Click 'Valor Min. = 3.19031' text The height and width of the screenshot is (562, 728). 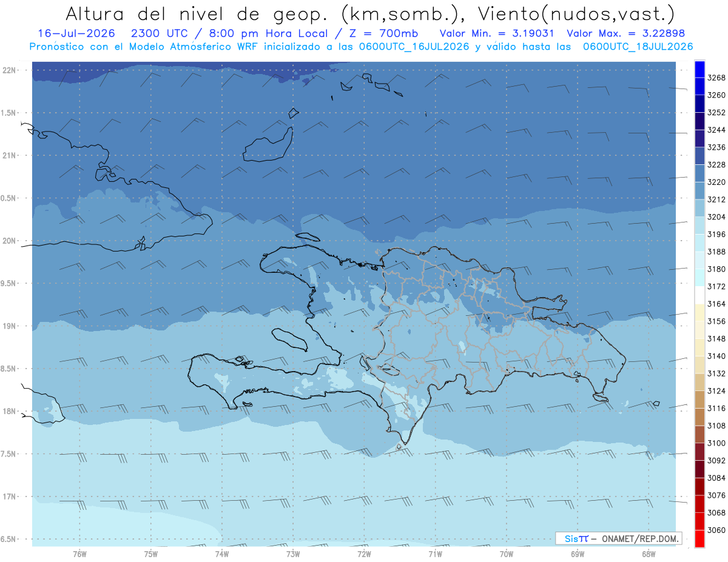(x=496, y=33)
